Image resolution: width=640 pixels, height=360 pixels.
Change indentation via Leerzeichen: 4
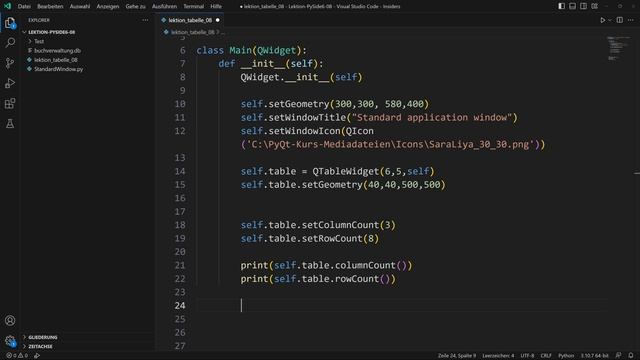tap(498, 356)
